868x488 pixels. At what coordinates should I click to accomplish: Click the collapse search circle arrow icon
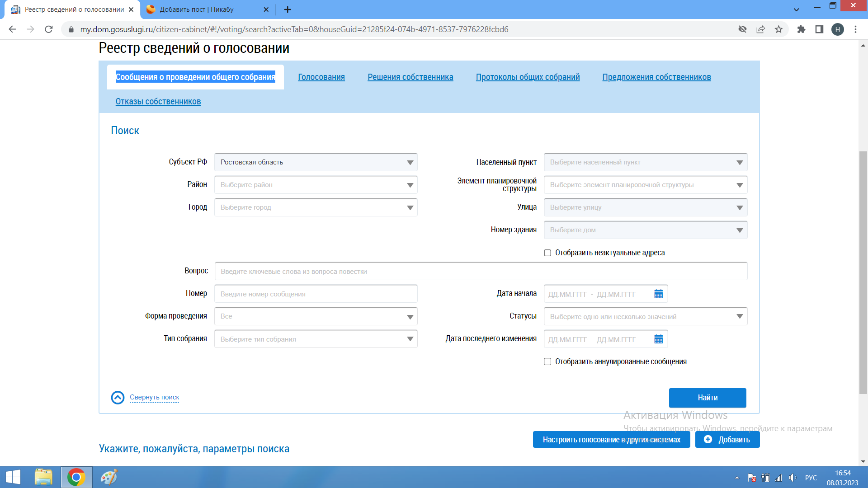pos(118,398)
